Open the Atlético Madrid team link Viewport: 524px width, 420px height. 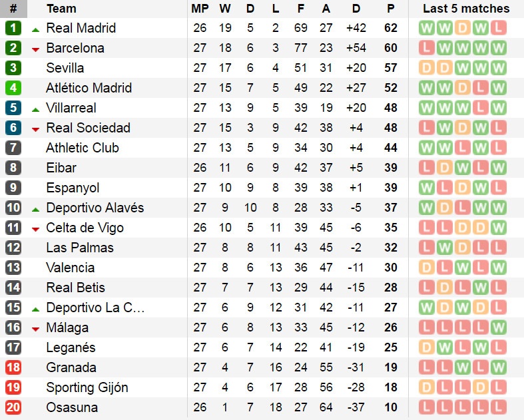pyautogui.click(x=89, y=88)
